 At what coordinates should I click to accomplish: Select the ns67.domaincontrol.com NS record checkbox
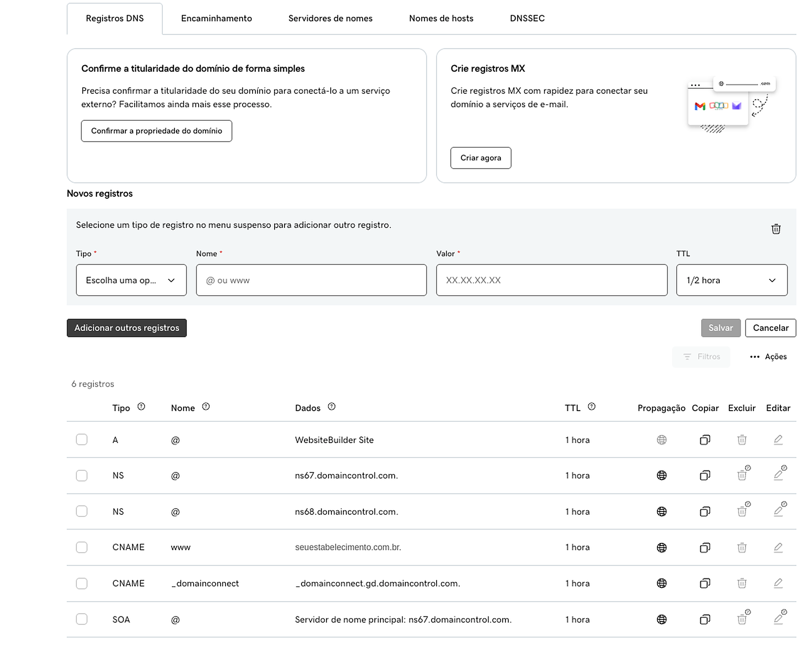(81, 476)
